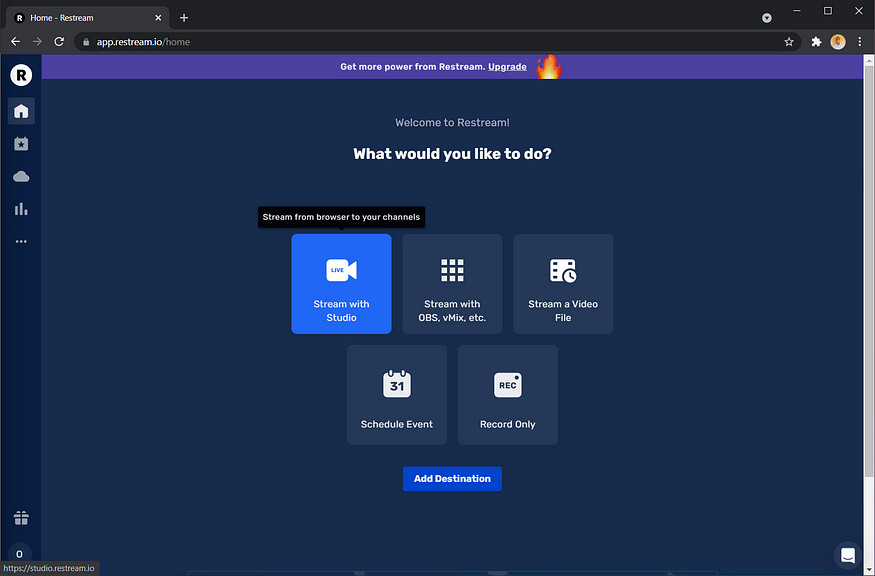Open Analytics bar chart sidebar icon

[21, 209]
